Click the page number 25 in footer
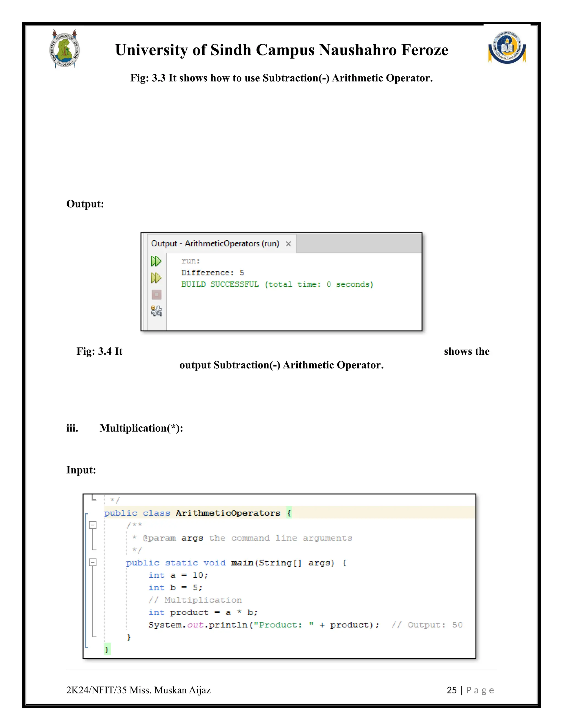563x728 pixels. [x=451, y=690]
